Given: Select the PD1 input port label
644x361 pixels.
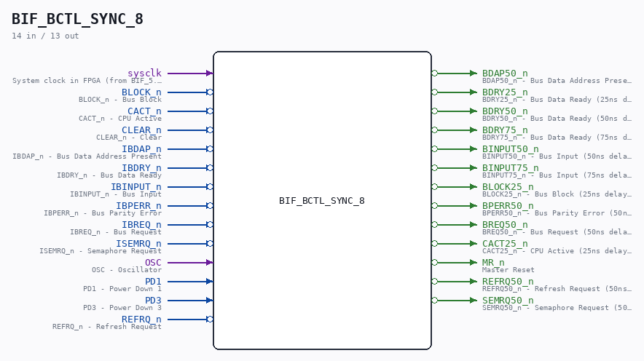Looking at the screenshot, I should (153, 281).
